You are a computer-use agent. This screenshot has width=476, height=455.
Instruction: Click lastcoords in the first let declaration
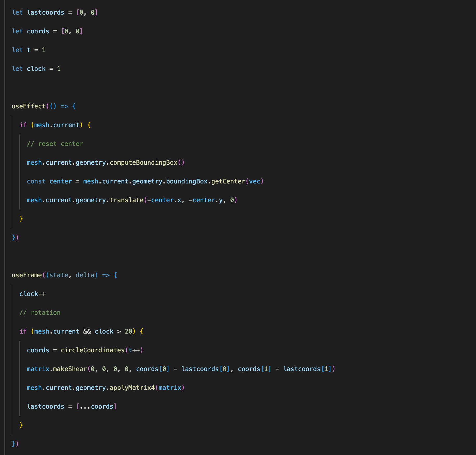point(46,13)
